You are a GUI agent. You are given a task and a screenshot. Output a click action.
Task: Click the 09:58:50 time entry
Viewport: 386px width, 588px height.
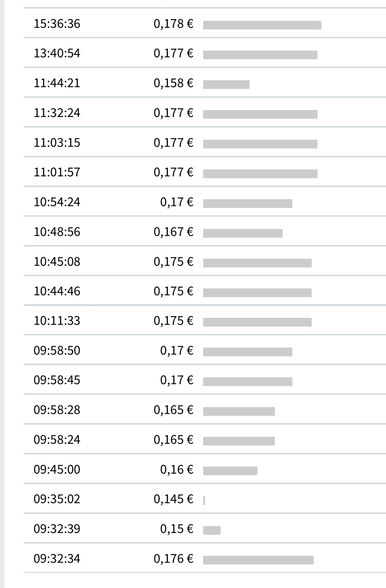tap(57, 351)
